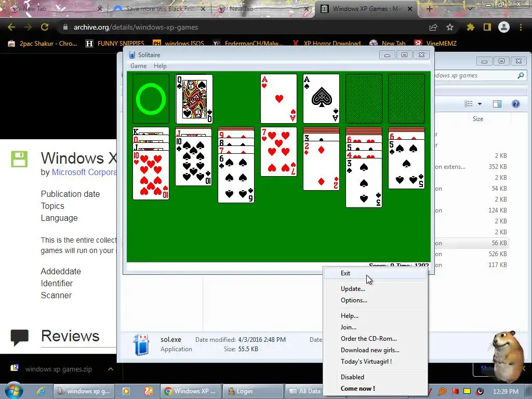Change view with Explorer view icon
The image size is (532, 399).
[x=469, y=104]
